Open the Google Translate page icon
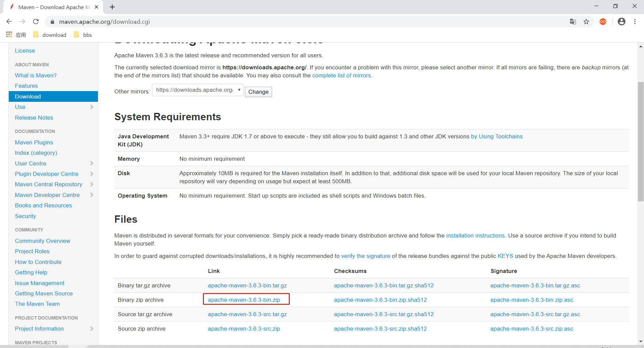 point(573,21)
